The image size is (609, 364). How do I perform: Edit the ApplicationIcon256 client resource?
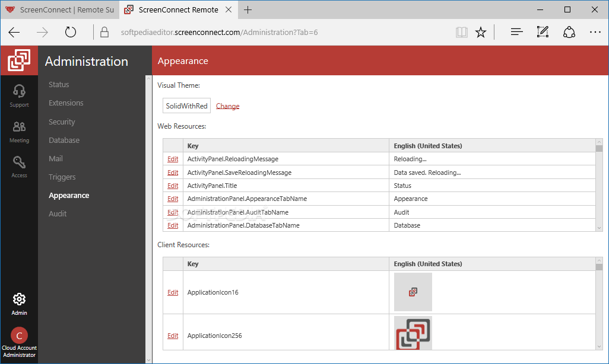click(x=173, y=336)
